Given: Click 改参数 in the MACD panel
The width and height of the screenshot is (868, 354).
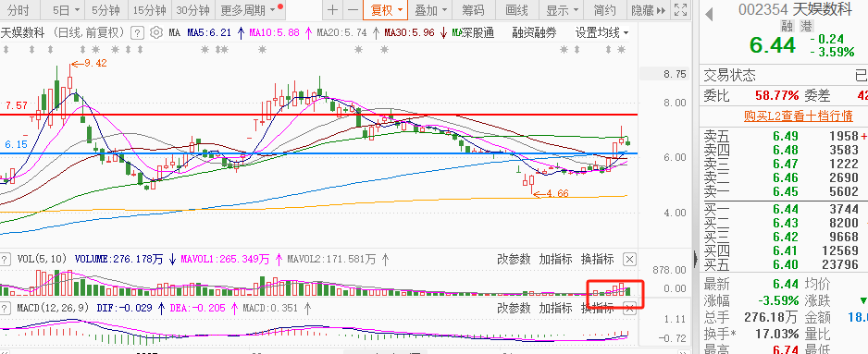Looking at the screenshot, I should 514,309.
